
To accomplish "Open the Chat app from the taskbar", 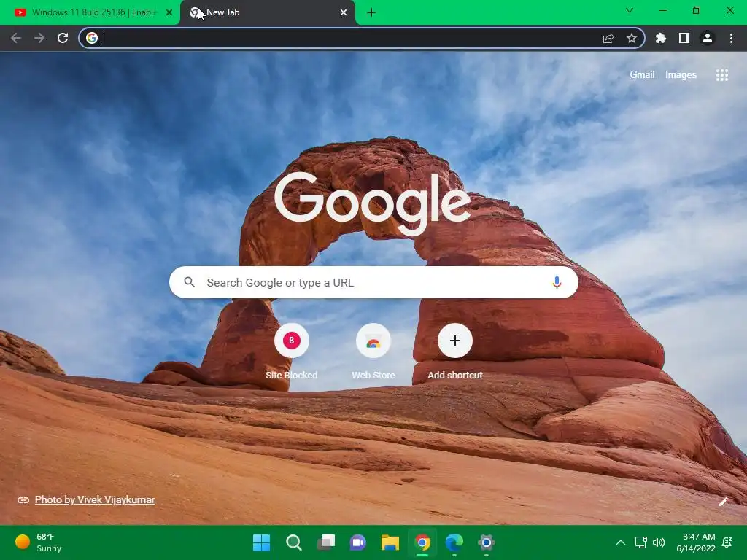I will (x=357, y=542).
